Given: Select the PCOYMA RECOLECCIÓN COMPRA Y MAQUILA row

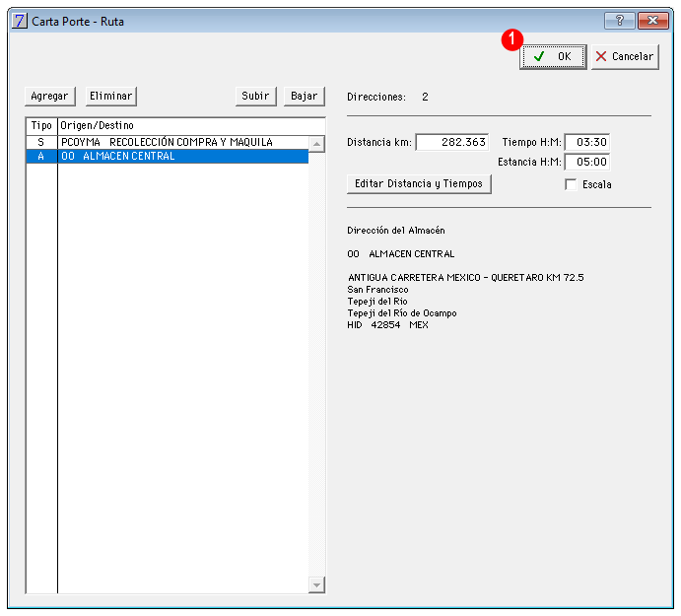Looking at the screenshot, I should [168, 142].
